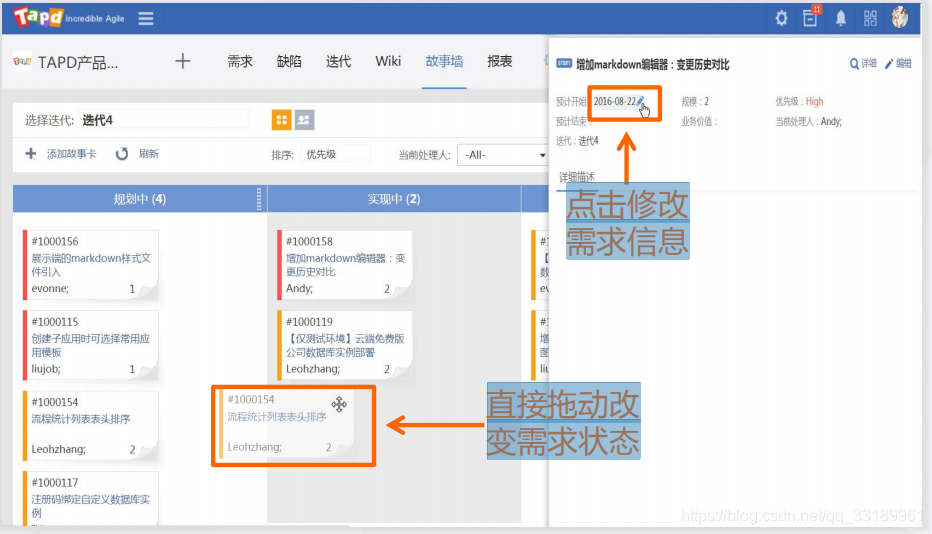Open the 迭代 tab

(x=338, y=61)
